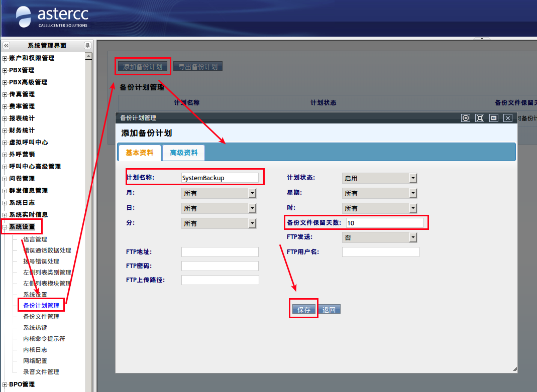Open the 月 (month) dropdown

click(252, 193)
